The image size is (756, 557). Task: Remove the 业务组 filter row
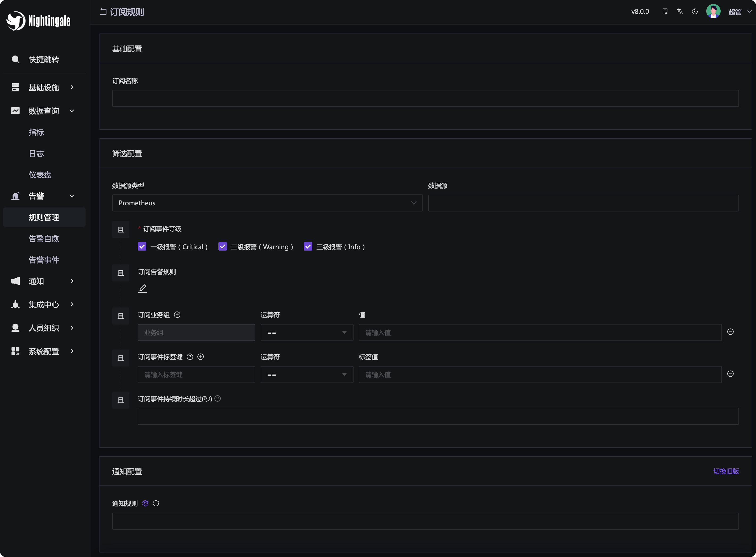[x=730, y=332]
